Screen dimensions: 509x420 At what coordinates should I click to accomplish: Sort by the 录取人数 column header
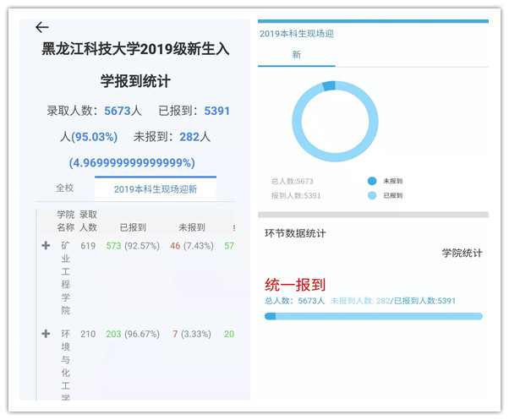point(88,221)
